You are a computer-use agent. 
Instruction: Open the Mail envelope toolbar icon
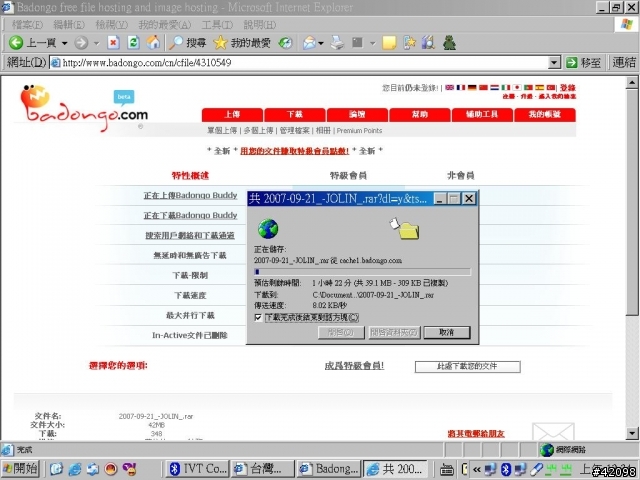[x=309, y=42]
